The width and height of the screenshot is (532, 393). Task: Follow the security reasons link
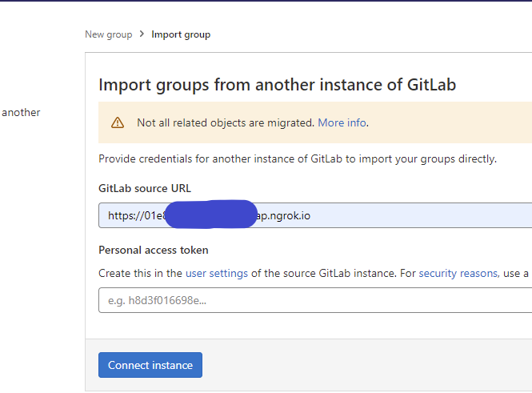(x=458, y=273)
